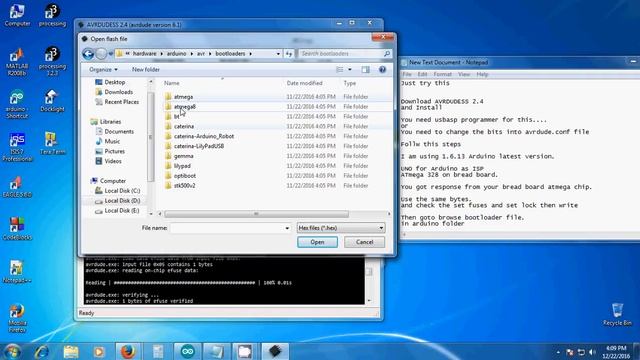Open the Format menu in Notepad
Image resolution: width=640 pixels, height=360 pixels.
click(442, 74)
